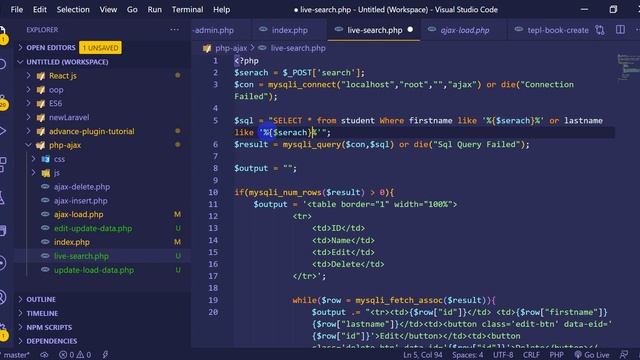Screen dimensions: 640x360
Task: Expand the Dependencies panel
Action: [51, 341]
